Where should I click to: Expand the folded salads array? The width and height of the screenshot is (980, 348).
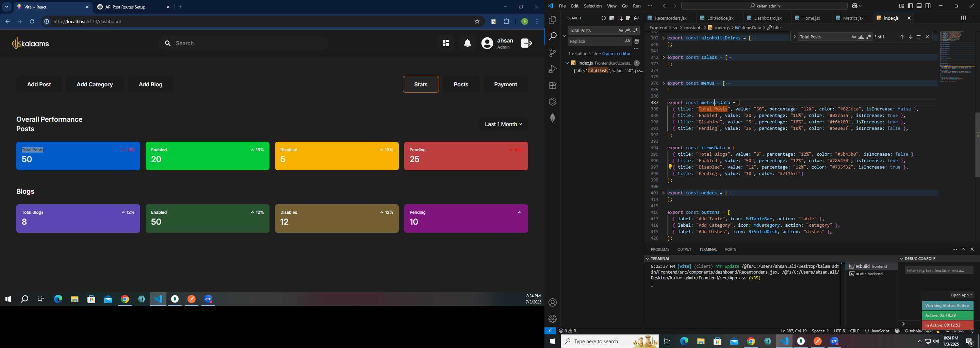pos(664,57)
